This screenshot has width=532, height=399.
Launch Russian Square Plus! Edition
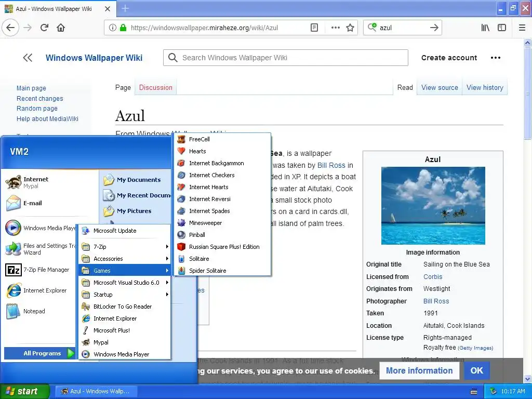coord(222,247)
